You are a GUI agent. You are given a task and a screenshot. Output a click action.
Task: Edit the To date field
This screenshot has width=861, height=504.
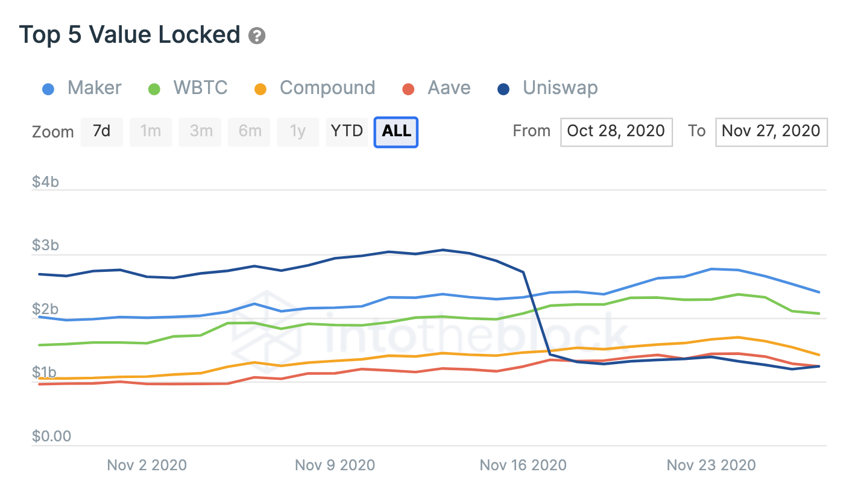(771, 131)
